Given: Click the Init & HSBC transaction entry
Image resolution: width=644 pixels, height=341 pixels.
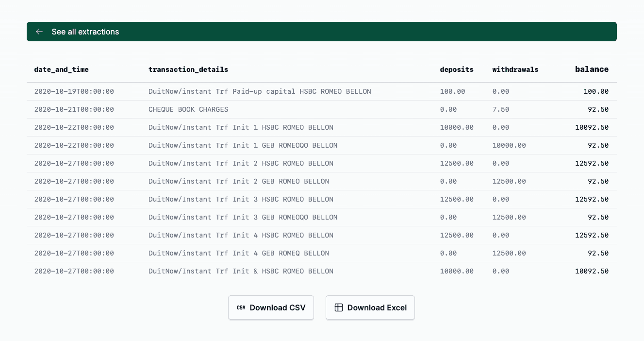Looking at the screenshot, I should point(241,271).
